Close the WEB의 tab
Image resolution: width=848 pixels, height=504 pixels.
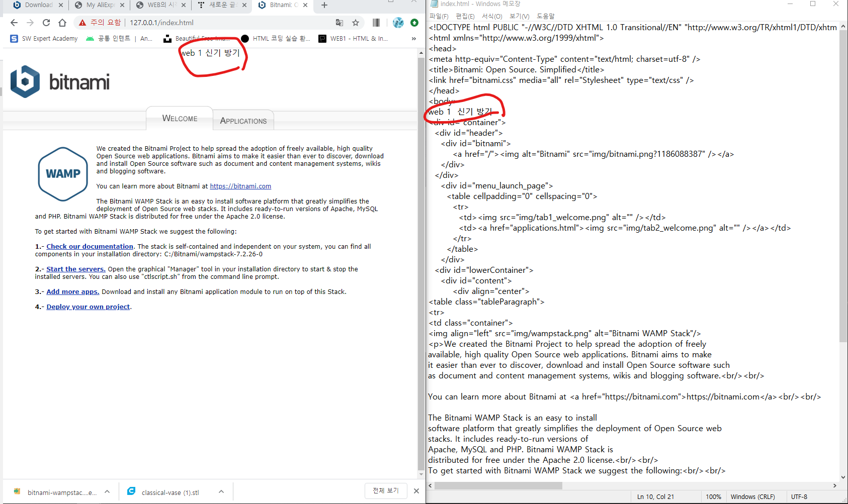click(x=184, y=5)
